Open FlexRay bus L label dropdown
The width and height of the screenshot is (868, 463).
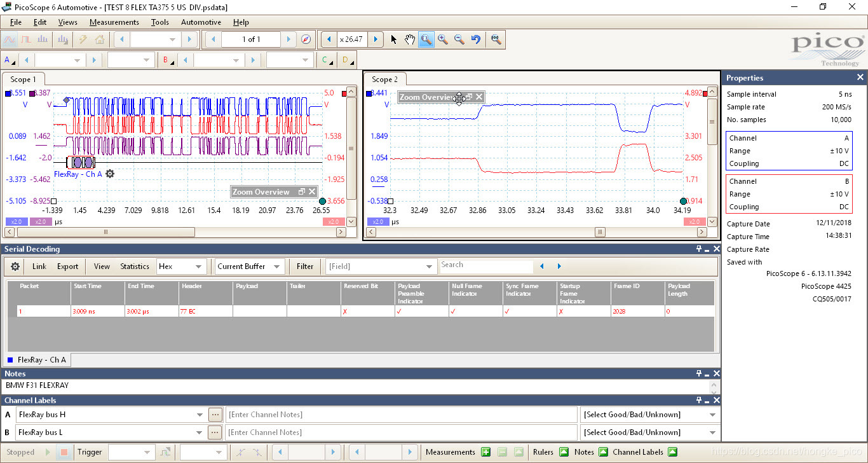(201, 432)
